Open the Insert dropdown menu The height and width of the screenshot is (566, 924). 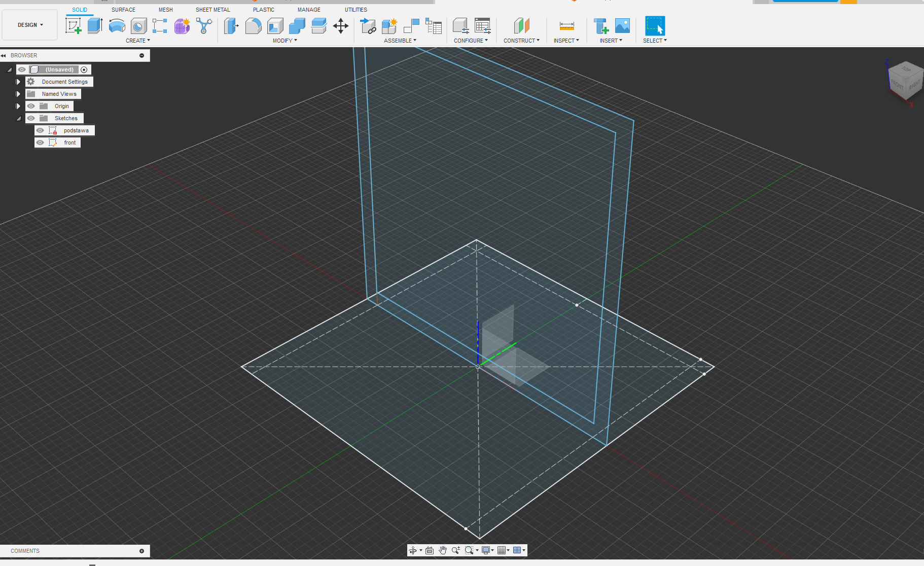pyautogui.click(x=611, y=41)
